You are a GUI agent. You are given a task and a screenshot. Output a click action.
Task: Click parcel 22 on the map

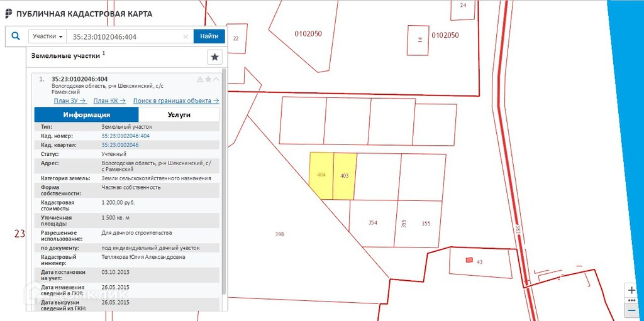click(x=236, y=38)
